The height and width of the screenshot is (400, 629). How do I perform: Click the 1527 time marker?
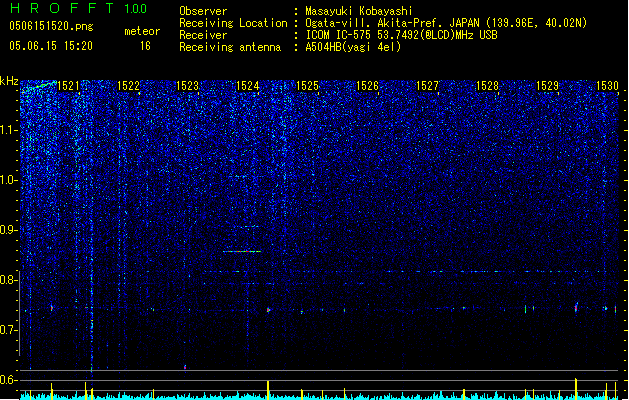427,86
